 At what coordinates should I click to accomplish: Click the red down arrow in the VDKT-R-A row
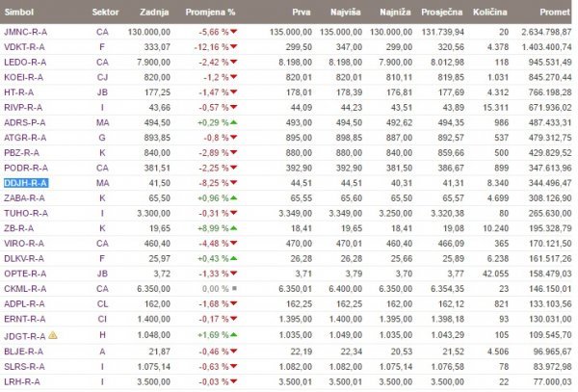(x=233, y=47)
